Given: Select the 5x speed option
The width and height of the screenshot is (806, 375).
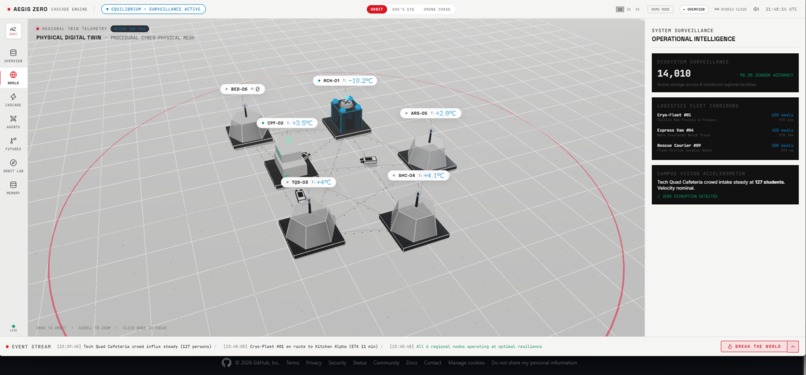Looking at the screenshot, I should click(x=637, y=9).
